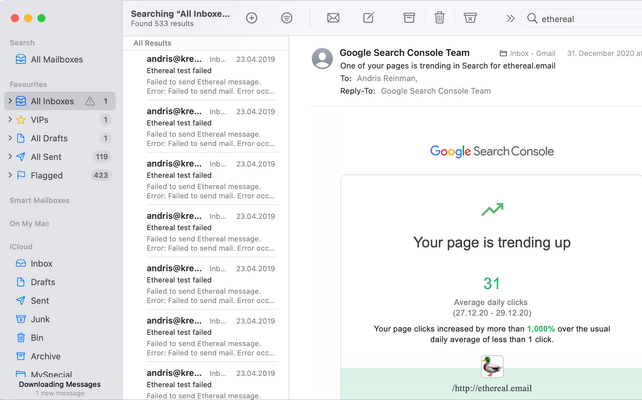The image size is (642, 400).
Task: Click the sender avatar thumbnail
Action: coord(322,58)
